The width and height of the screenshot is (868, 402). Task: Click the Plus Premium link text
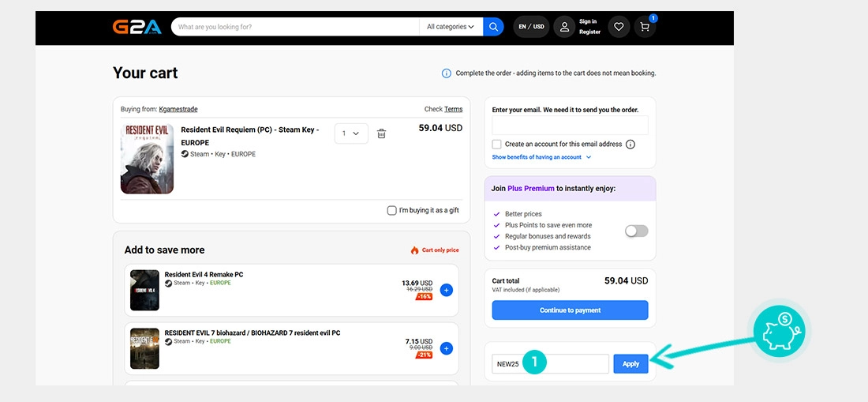coord(531,188)
